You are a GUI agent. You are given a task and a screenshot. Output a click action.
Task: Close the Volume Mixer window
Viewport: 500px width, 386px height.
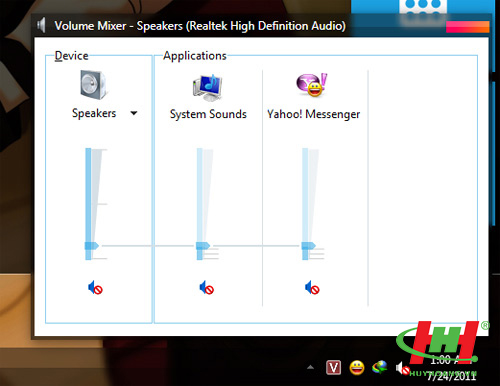pyautogui.click(x=468, y=27)
